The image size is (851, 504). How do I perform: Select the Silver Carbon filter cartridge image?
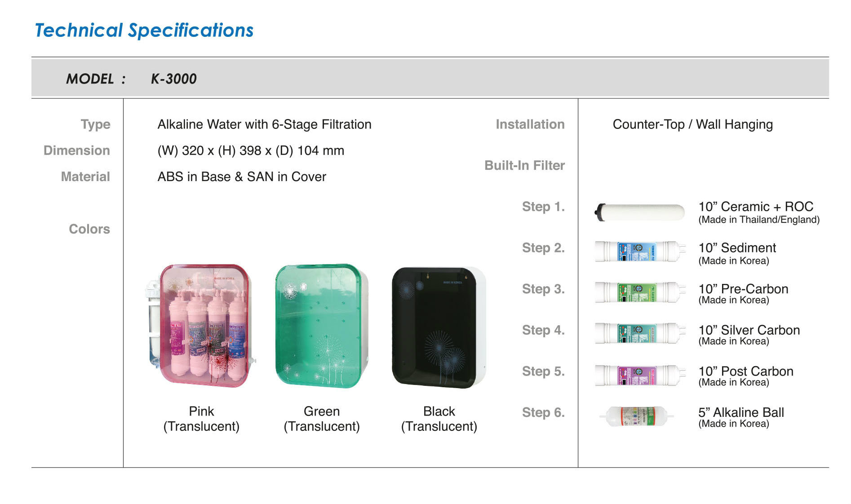coord(640,334)
